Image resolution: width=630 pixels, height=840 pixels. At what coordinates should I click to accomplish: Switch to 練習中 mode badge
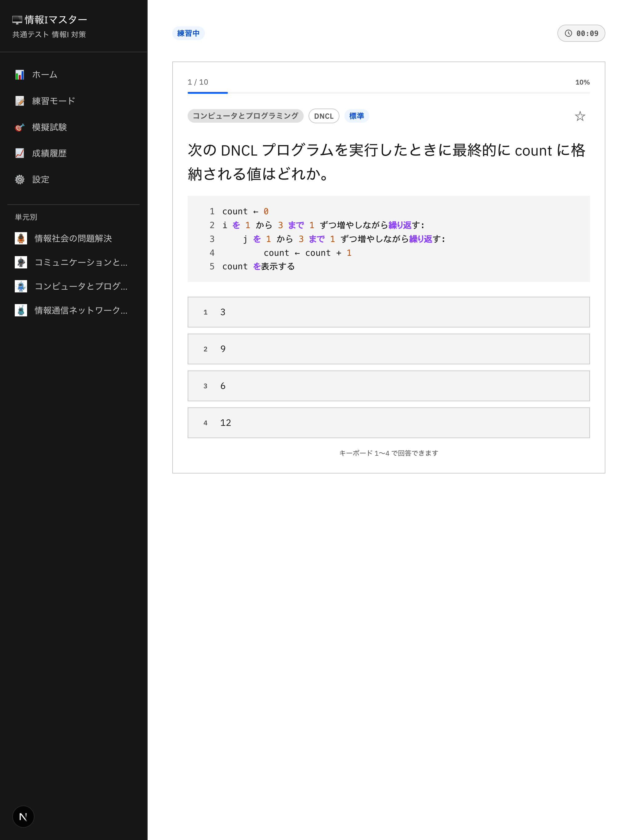pyautogui.click(x=189, y=34)
